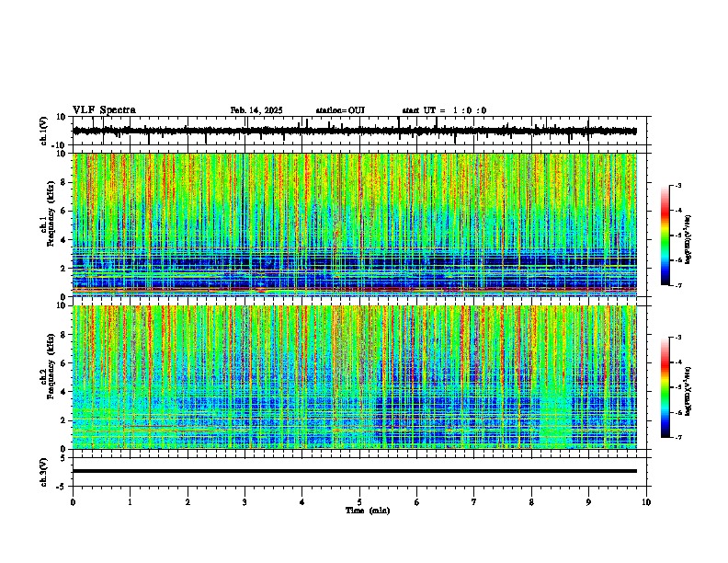The height and width of the screenshot is (563, 728).
Task: Select the date label "Feb. 14, 2025"
Action: coord(256,110)
